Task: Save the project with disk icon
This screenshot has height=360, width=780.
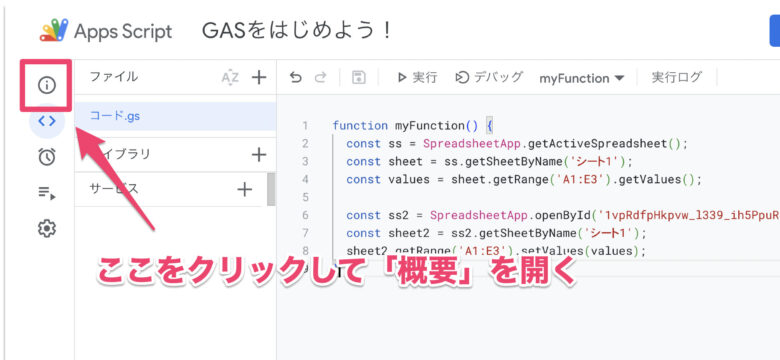Action: 358,78
